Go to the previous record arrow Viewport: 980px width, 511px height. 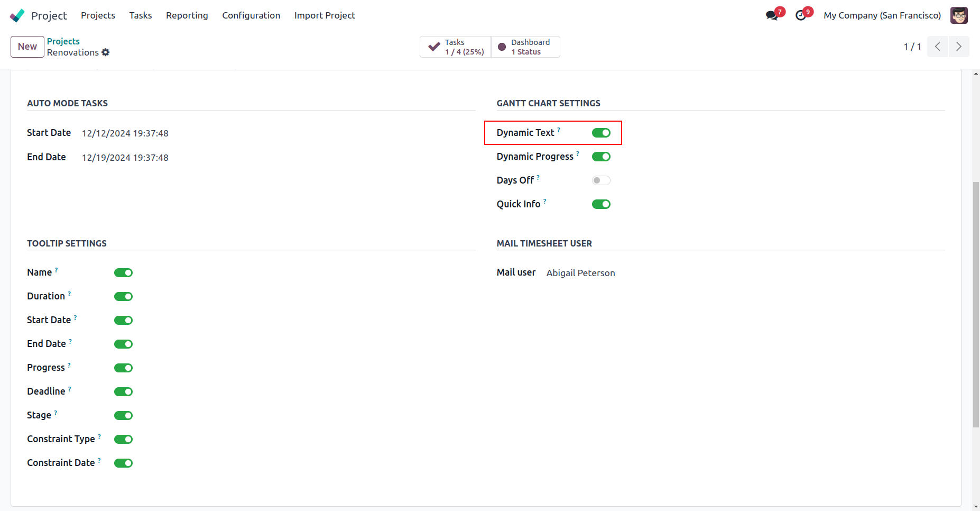[x=938, y=47]
